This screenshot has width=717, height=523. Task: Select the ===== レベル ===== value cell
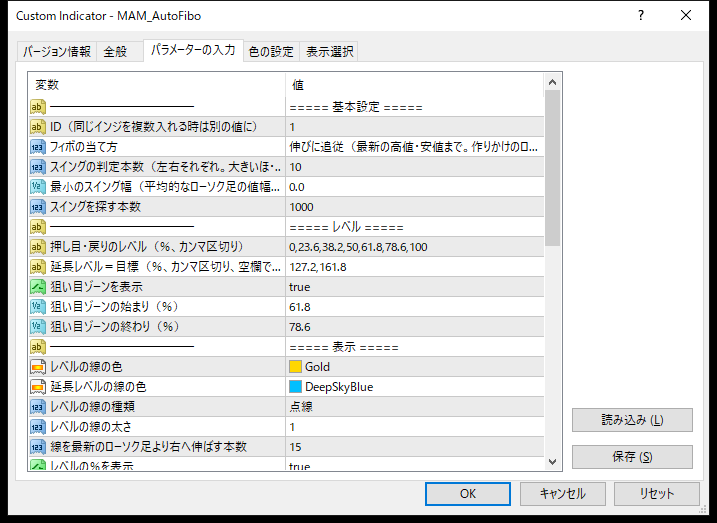pyautogui.click(x=415, y=227)
